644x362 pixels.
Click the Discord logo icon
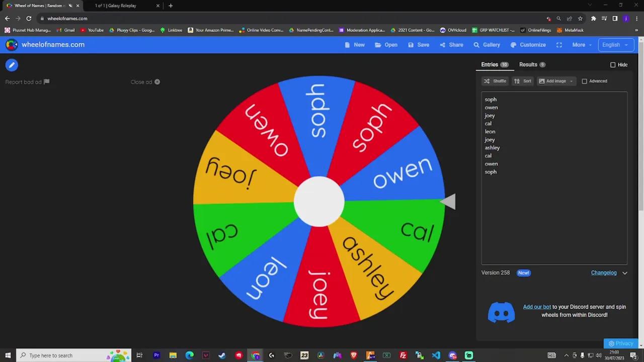(x=501, y=312)
